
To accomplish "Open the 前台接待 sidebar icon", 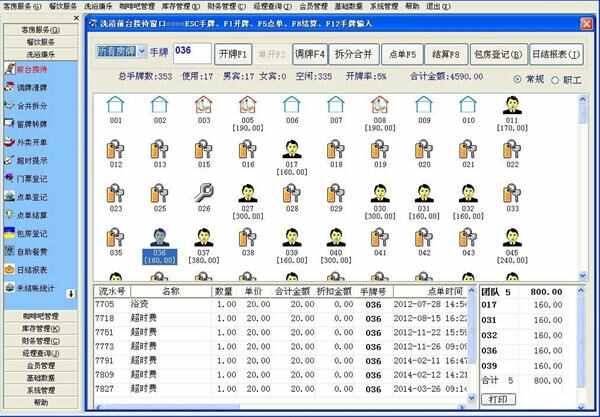I will coord(10,69).
